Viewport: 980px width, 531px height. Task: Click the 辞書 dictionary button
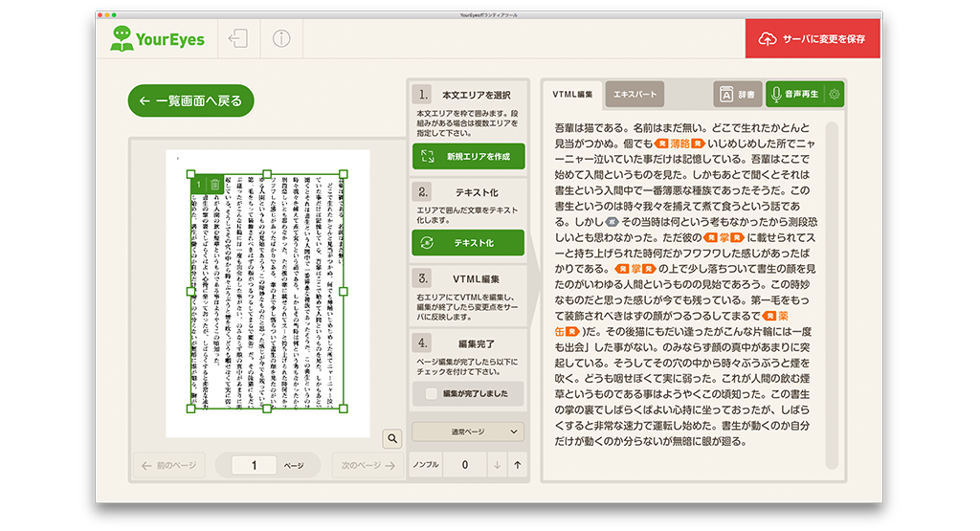[x=737, y=94]
